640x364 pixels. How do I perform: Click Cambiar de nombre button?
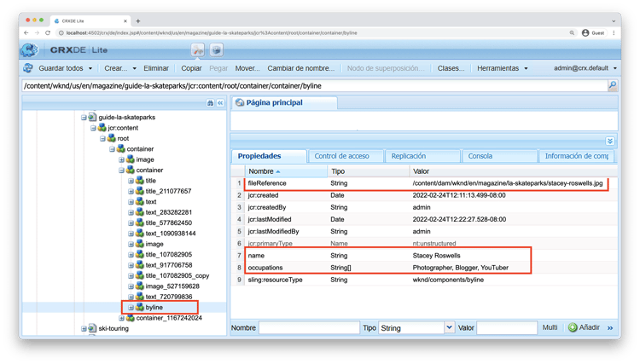[301, 68]
